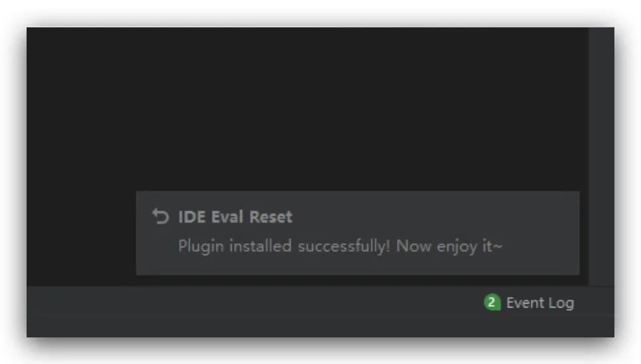Click status bar corner right of Event Log
The image size is (641, 364).
[596, 312]
